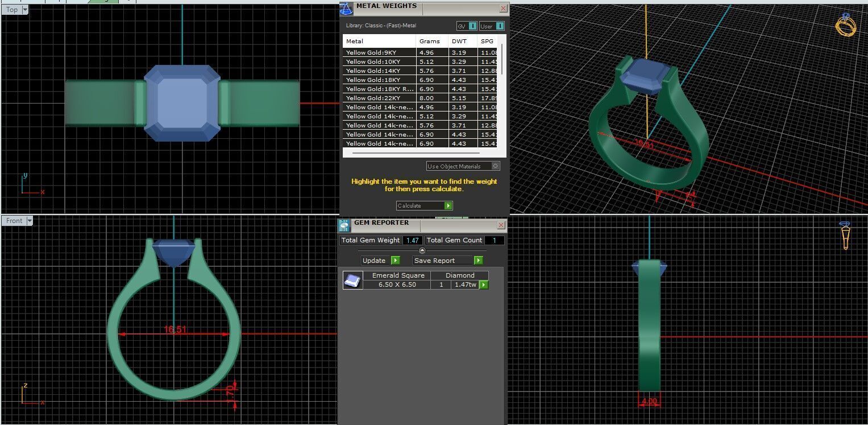Select the Yellow Gold:9KY row
868x425 pixels.
click(421, 52)
